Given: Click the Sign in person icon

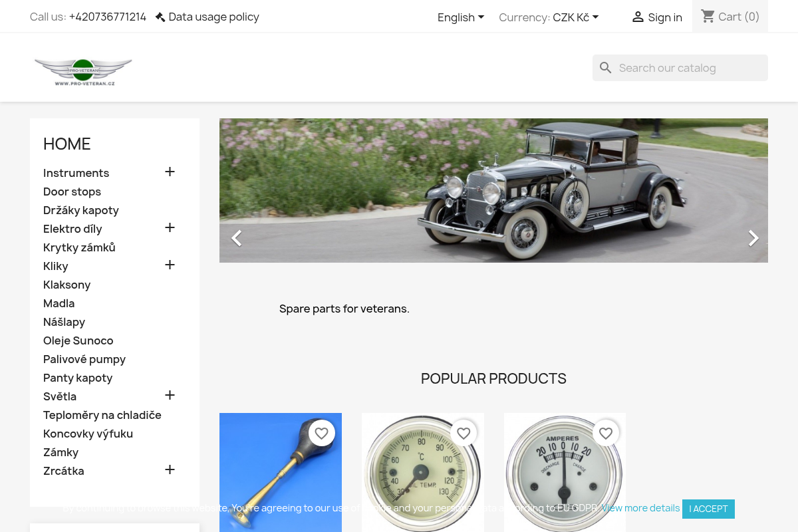Looking at the screenshot, I should coord(638,17).
